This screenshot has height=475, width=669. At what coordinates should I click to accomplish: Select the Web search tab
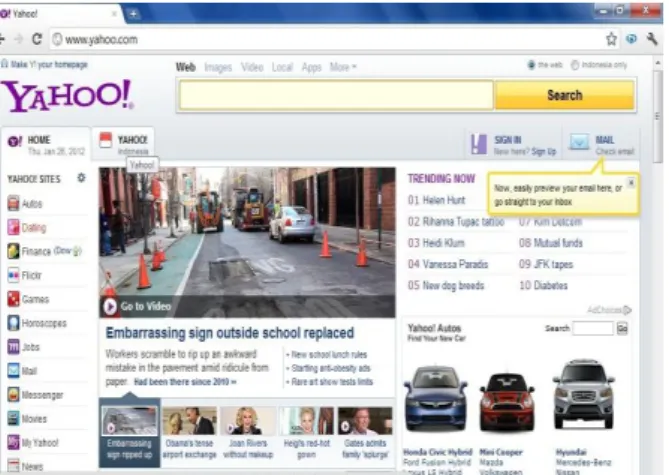(186, 67)
